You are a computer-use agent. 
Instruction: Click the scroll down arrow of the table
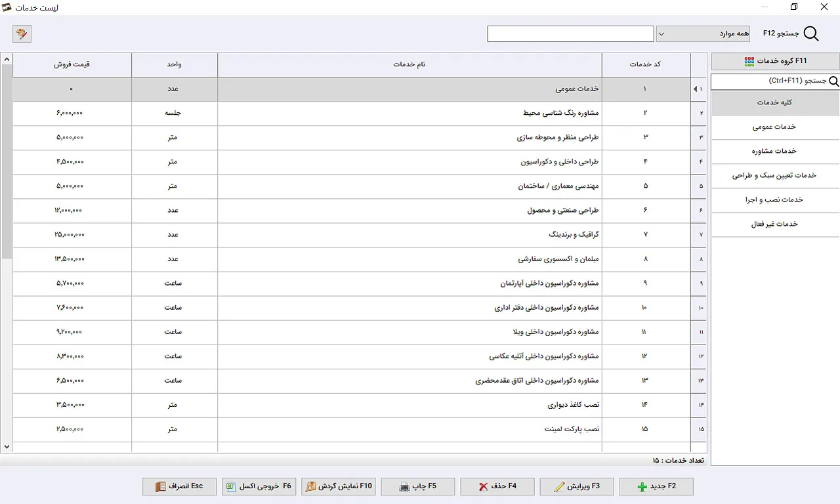tap(7, 447)
